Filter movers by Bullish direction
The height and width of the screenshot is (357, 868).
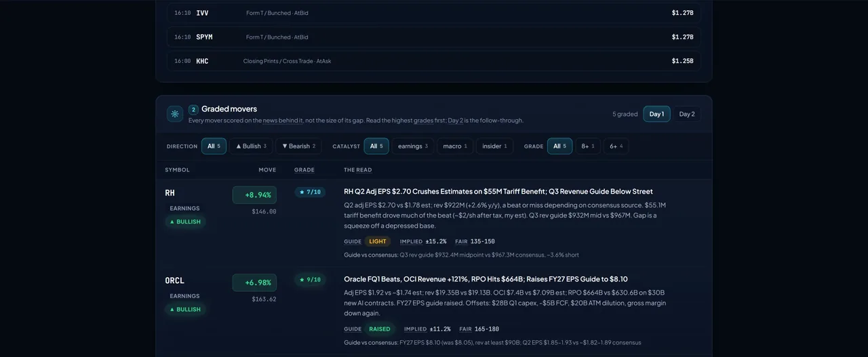pos(251,146)
